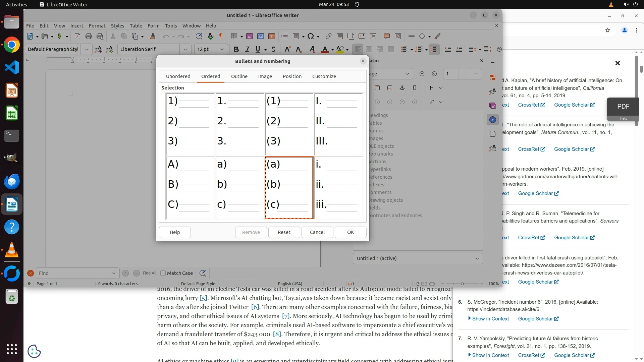Expand the font name dropdown
The height and width of the screenshot is (362, 644).
tap(185, 49)
